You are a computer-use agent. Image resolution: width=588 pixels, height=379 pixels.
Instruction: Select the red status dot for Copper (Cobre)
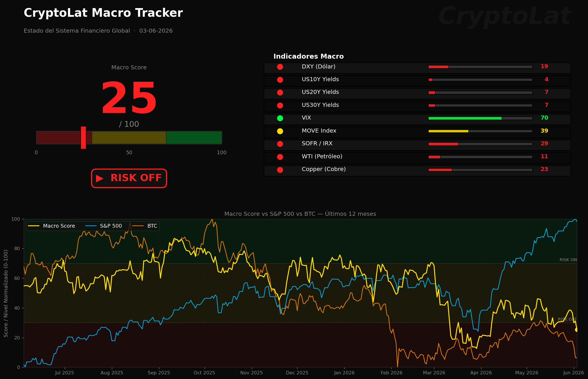pos(280,170)
